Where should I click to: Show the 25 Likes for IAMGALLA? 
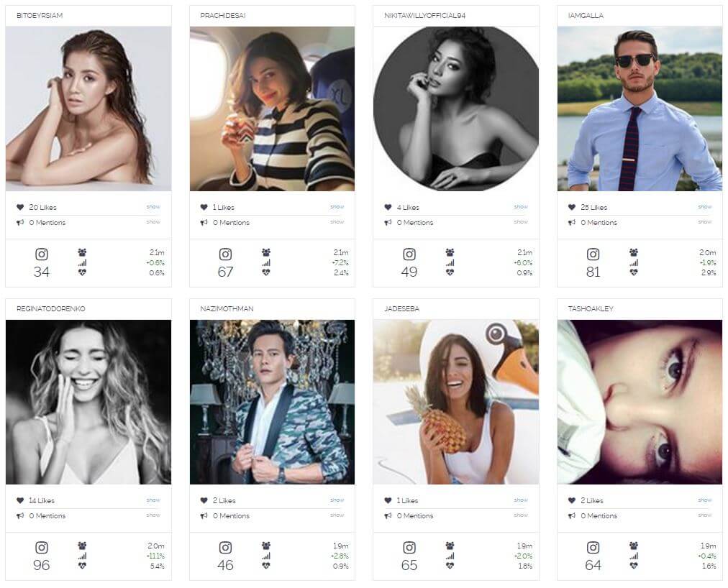pyautogui.click(x=705, y=206)
